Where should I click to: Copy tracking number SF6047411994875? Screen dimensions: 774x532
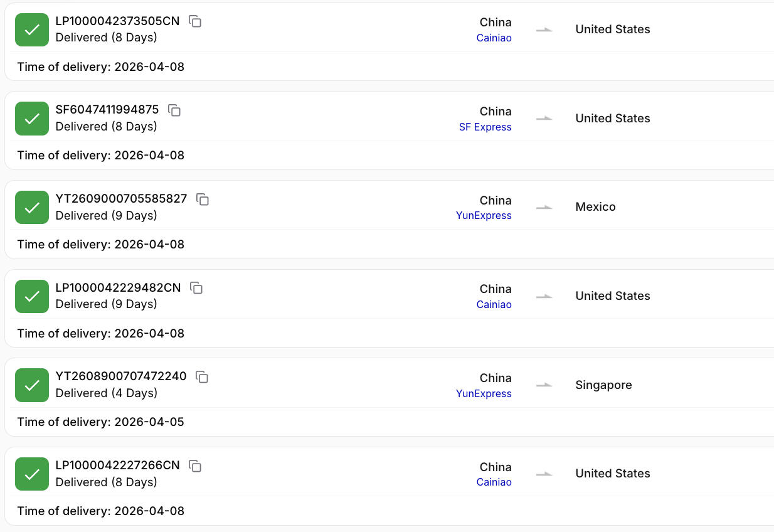174,110
